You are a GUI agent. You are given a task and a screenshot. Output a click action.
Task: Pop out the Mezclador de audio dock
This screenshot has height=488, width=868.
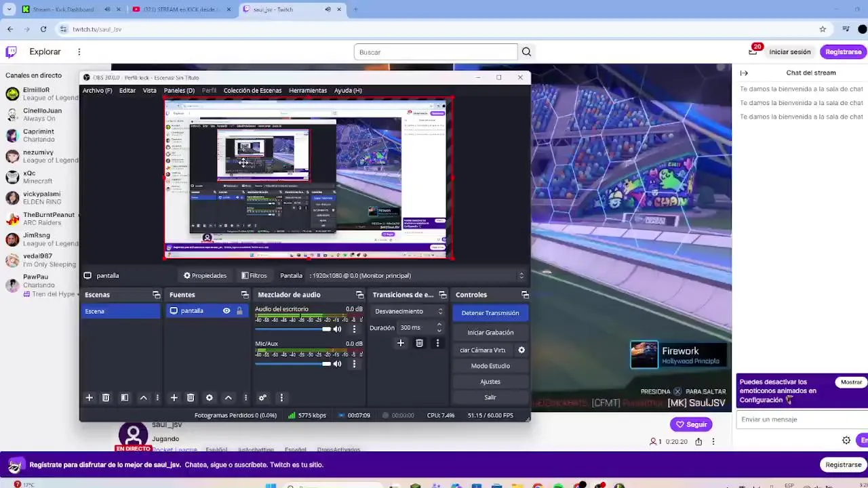pos(360,295)
